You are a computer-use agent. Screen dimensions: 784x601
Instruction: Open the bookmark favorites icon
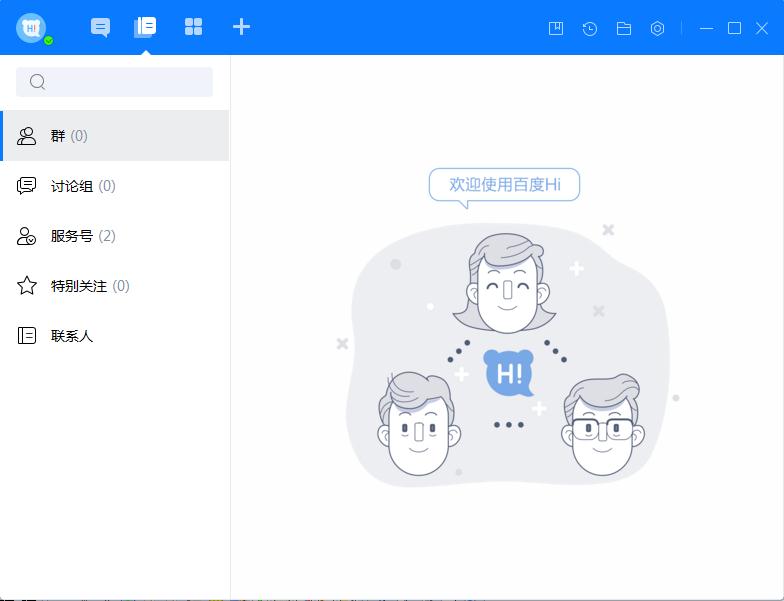(x=556, y=28)
